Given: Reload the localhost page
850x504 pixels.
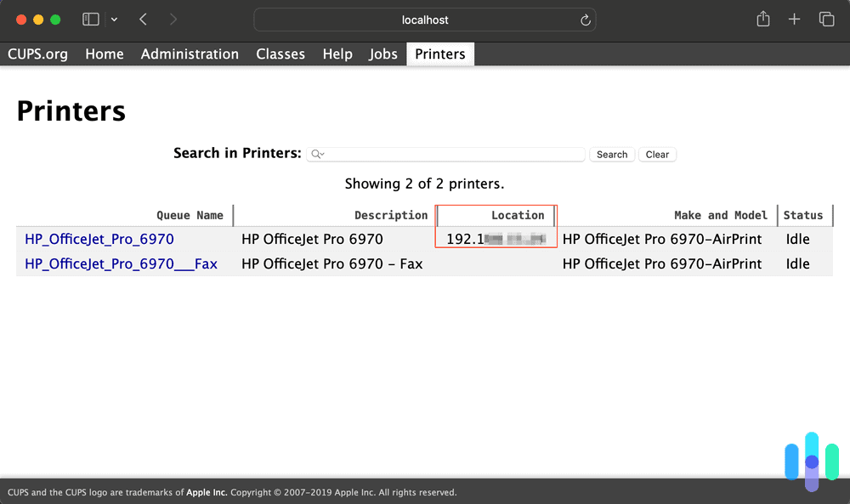Looking at the screenshot, I should coord(585,20).
